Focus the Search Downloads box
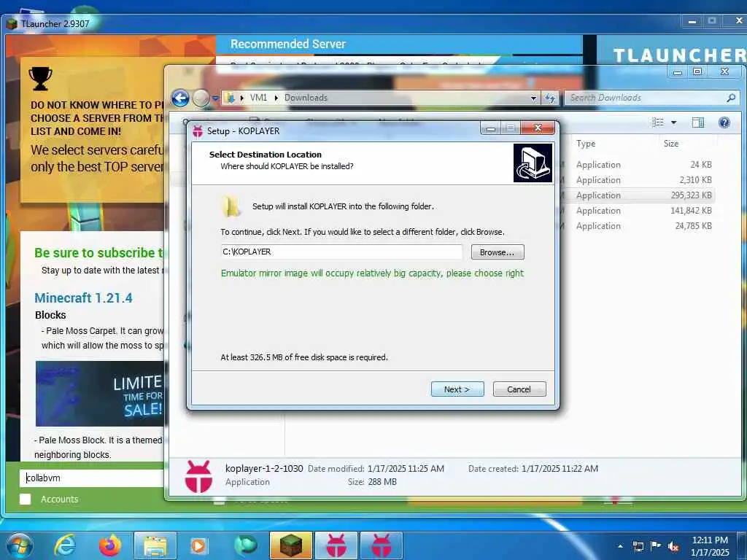The width and height of the screenshot is (747, 560). [x=646, y=98]
